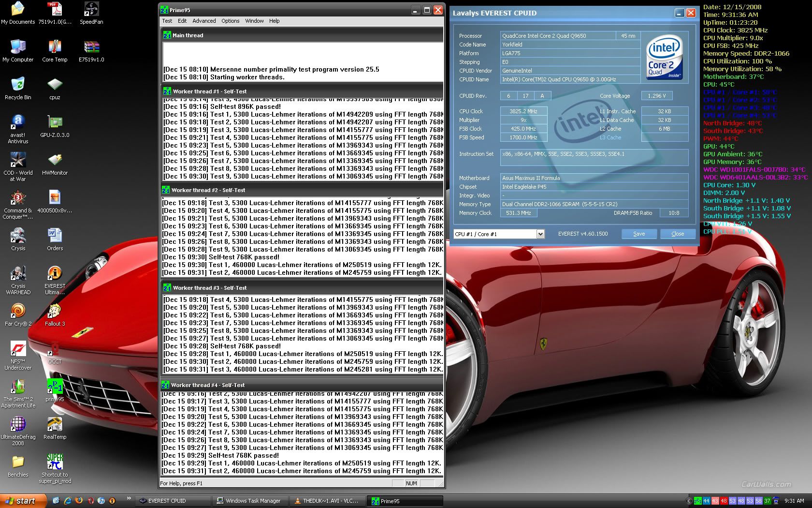Select Worker thread #1 - Self-Test title bar
The width and height of the screenshot is (812, 508).
(x=302, y=91)
